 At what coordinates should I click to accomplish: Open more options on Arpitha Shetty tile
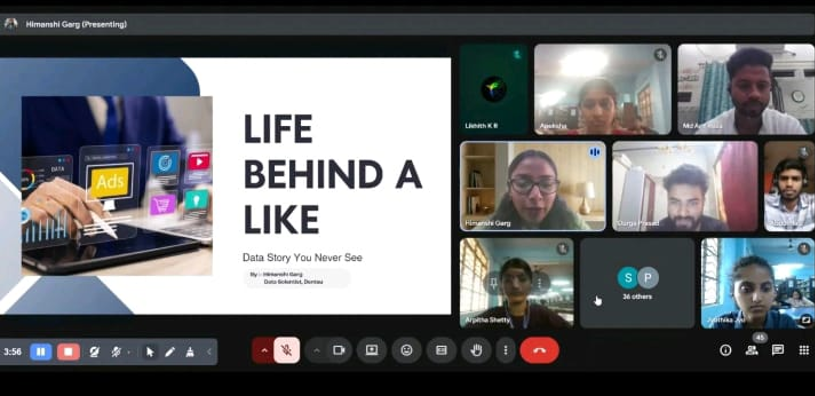point(540,283)
